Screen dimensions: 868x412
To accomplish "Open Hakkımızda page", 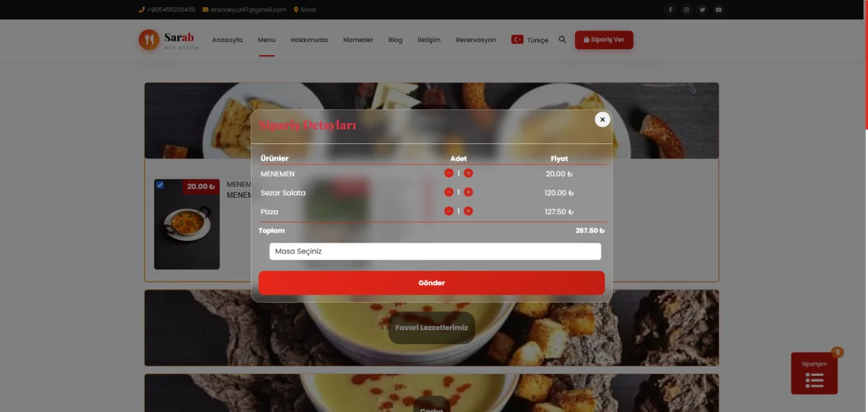I will (x=309, y=40).
